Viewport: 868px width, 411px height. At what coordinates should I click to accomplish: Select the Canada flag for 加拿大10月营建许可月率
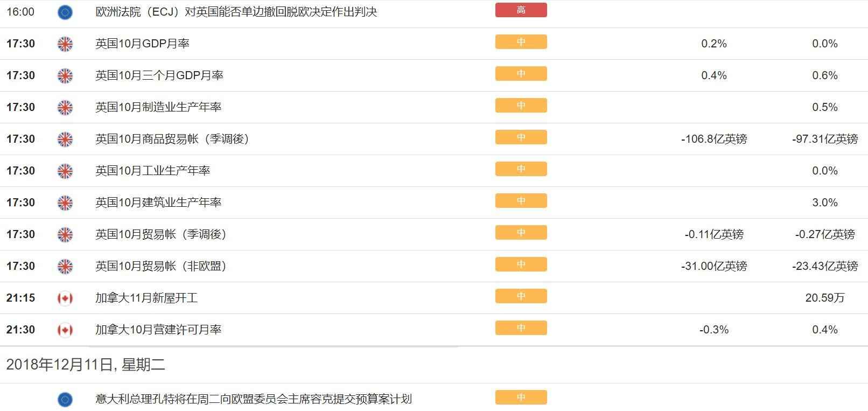click(x=65, y=330)
